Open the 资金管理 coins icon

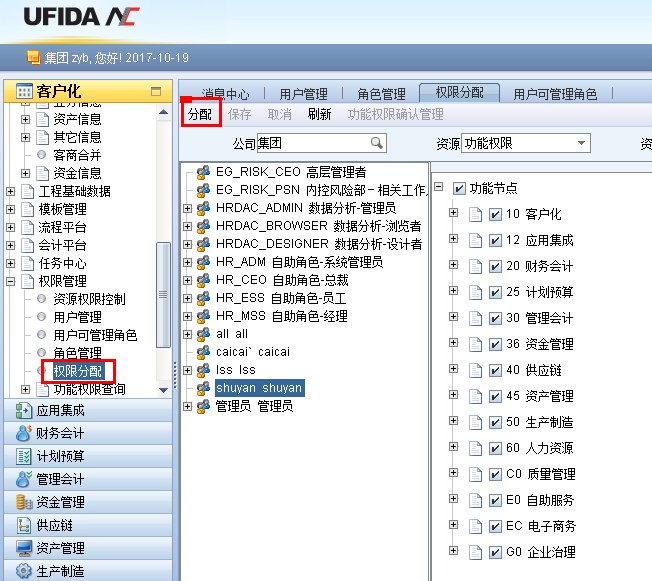coord(24,502)
